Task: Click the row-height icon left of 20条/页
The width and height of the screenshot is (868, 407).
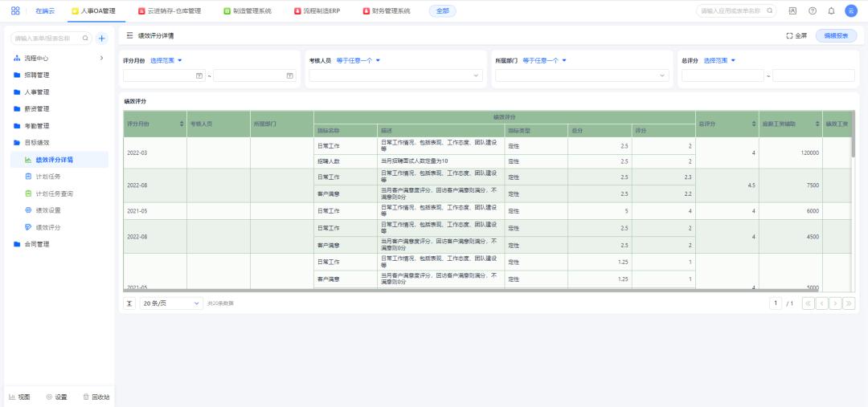Action: tap(129, 303)
